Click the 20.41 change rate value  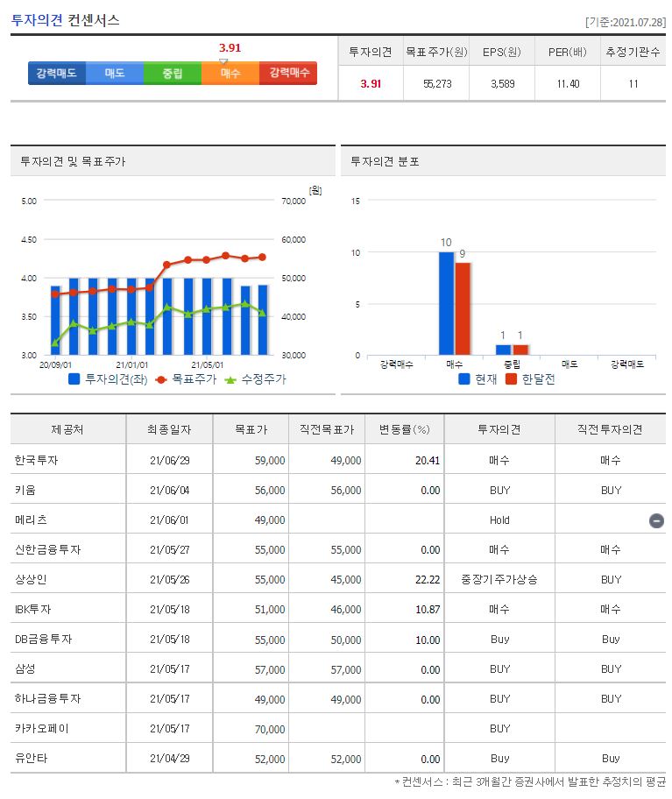[428, 461]
